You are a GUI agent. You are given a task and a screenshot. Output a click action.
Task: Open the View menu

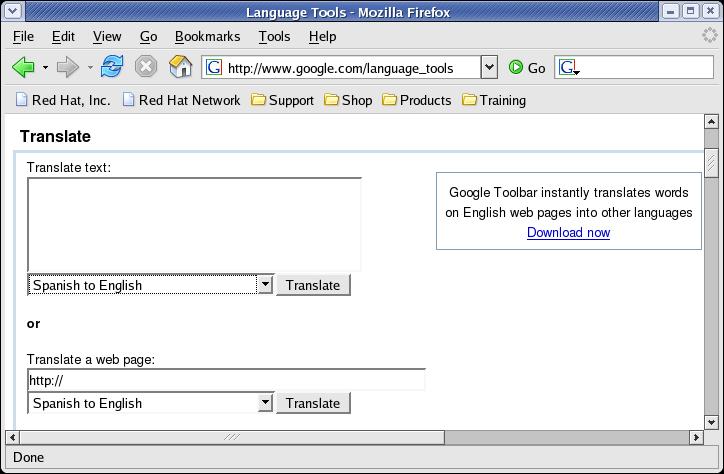click(107, 36)
